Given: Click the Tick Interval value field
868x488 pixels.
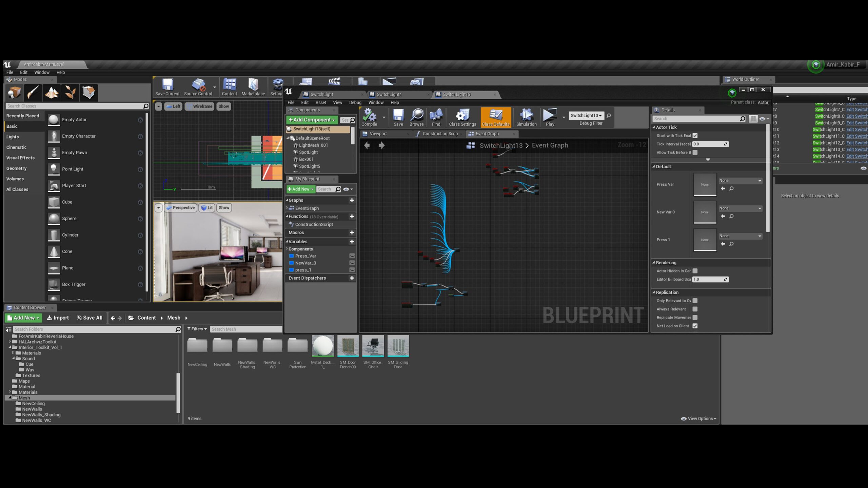Looking at the screenshot, I should coord(709,144).
